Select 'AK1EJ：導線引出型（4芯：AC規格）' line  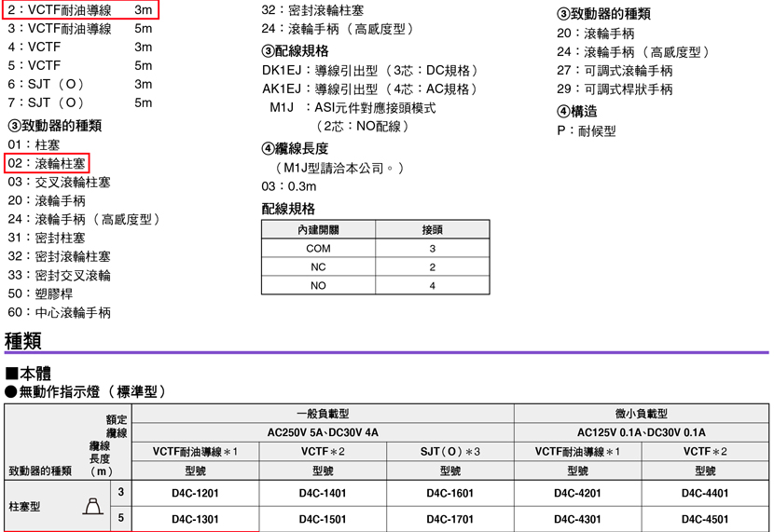[x=370, y=89]
